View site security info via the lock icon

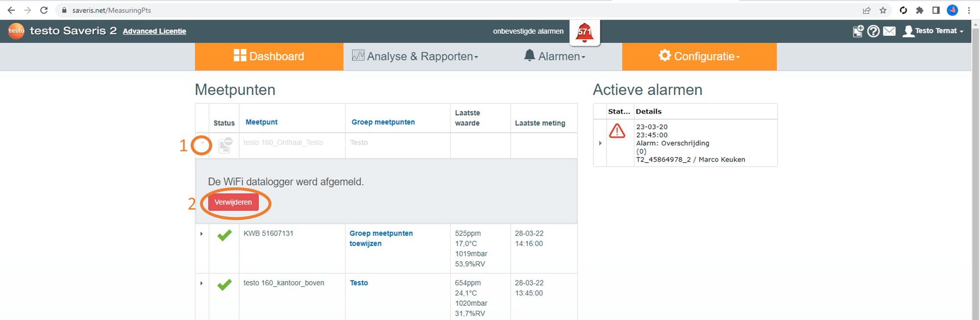pyautogui.click(x=64, y=10)
